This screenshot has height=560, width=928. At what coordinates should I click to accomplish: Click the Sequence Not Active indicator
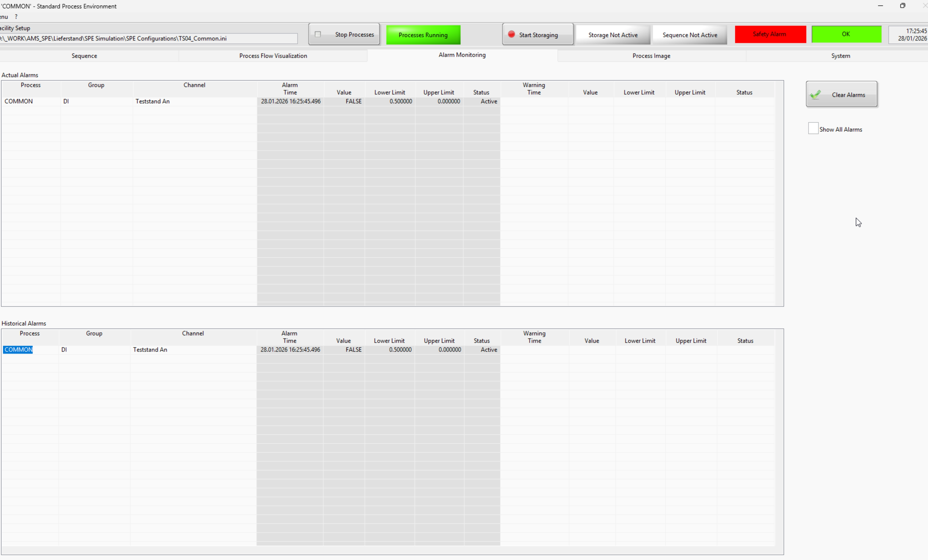(690, 35)
